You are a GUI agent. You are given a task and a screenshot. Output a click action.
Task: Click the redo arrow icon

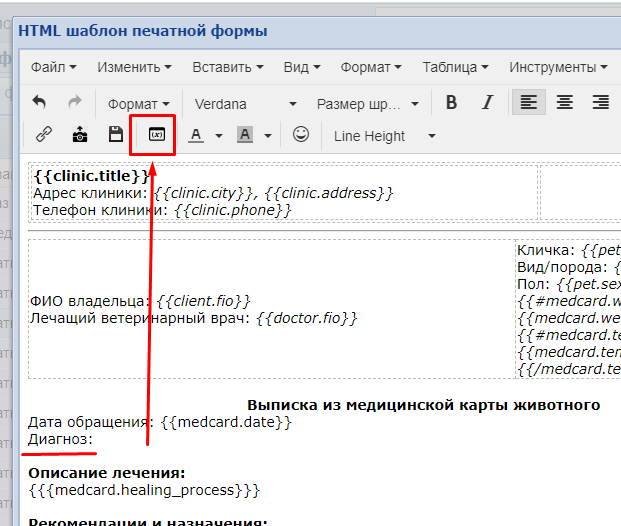74,103
